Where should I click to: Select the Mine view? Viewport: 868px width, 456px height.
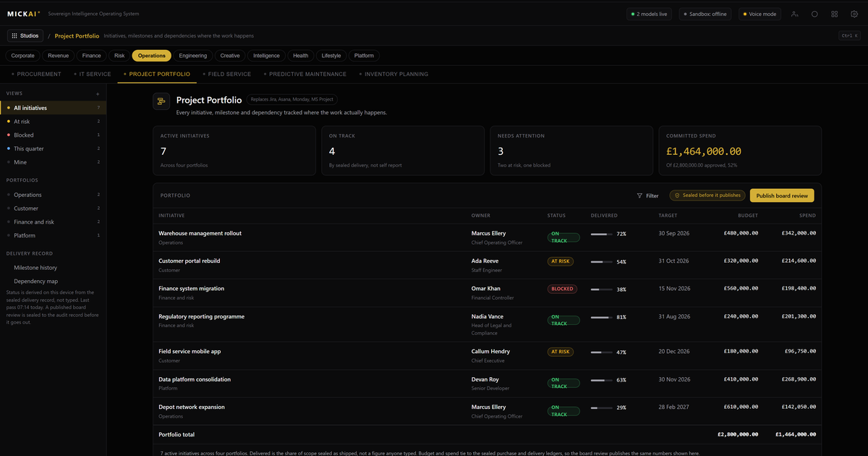(53, 162)
